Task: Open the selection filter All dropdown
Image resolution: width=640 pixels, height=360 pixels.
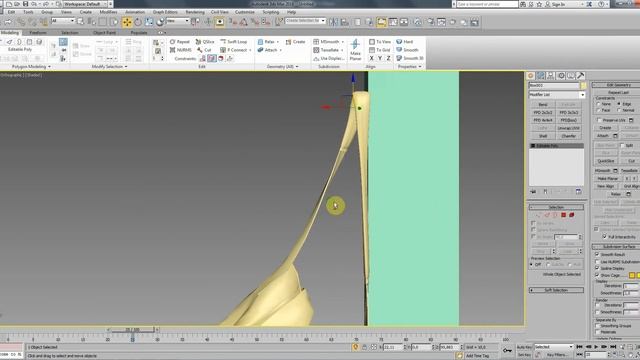Action: [x=63, y=21]
